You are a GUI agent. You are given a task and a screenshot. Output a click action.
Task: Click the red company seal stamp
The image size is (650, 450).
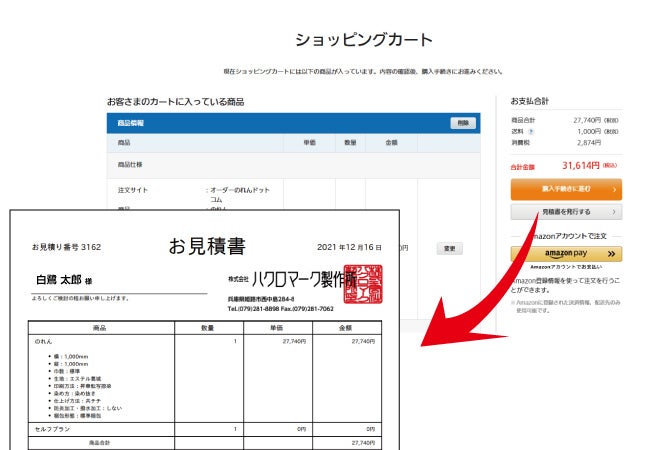tap(363, 284)
